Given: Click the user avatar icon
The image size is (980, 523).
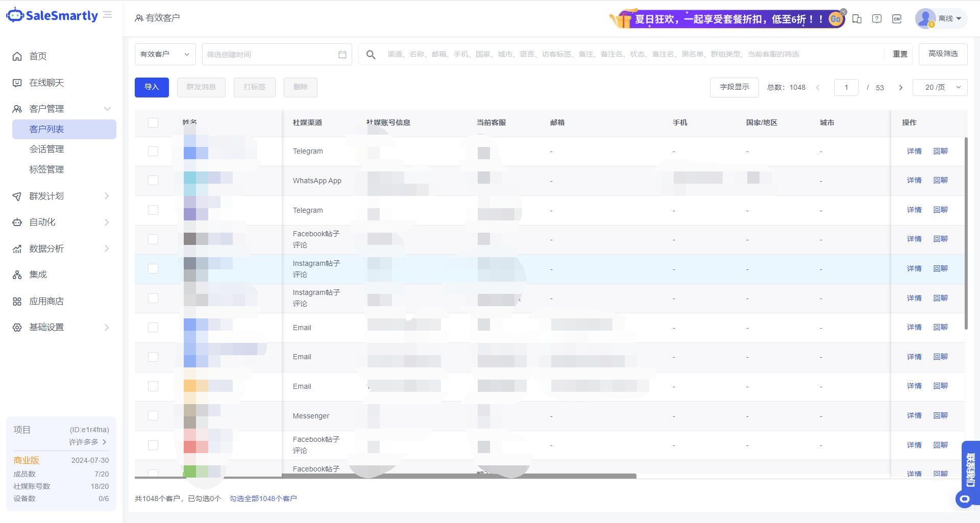Looking at the screenshot, I should [x=925, y=18].
